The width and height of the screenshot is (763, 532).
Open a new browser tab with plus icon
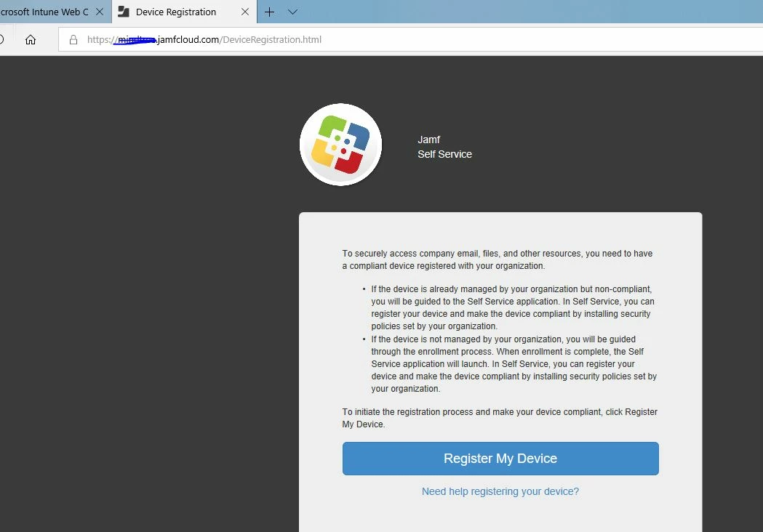pyautogui.click(x=269, y=12)
